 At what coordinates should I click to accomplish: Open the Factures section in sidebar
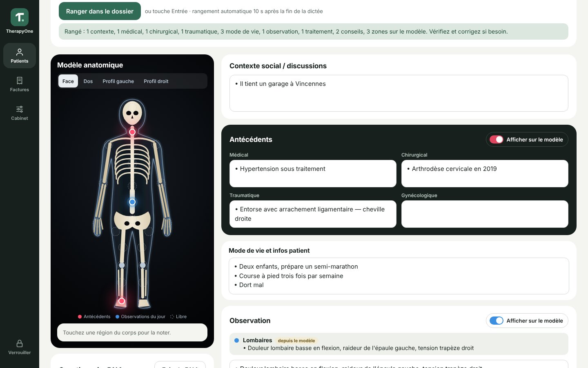point(20,84)
